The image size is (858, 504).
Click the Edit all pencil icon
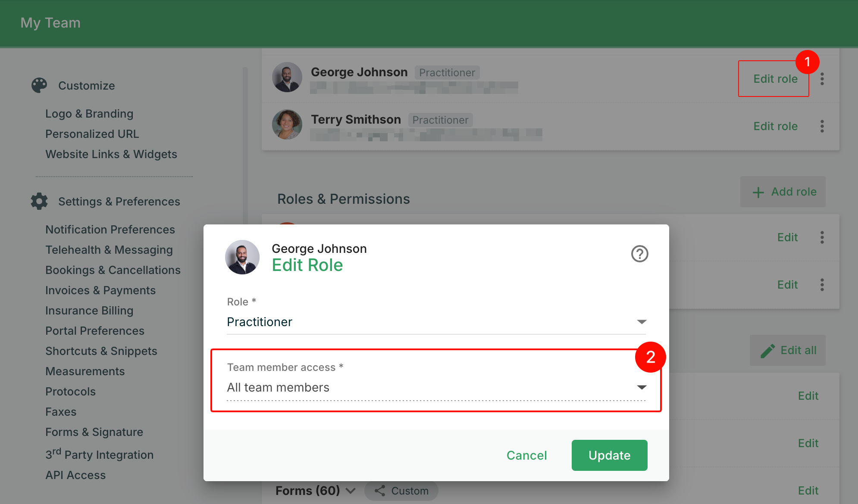767,351
